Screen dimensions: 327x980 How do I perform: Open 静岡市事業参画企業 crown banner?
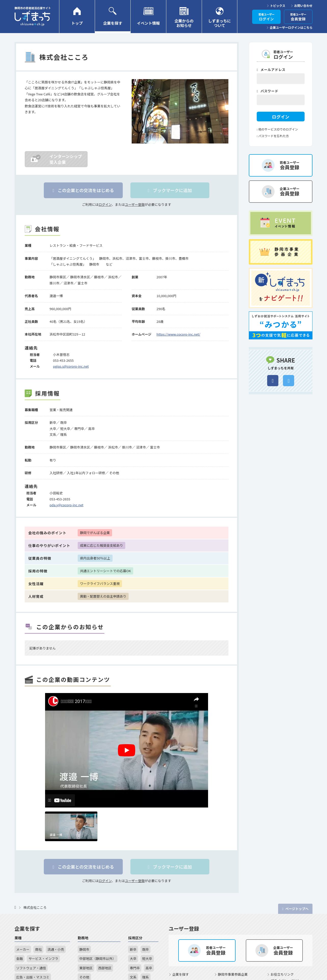[281, 252]
